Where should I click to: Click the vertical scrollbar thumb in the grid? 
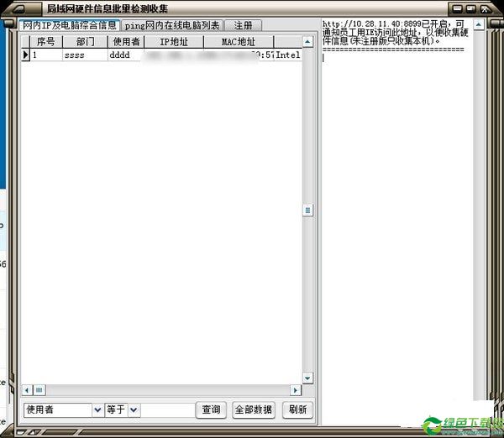(x=307, y=211)
